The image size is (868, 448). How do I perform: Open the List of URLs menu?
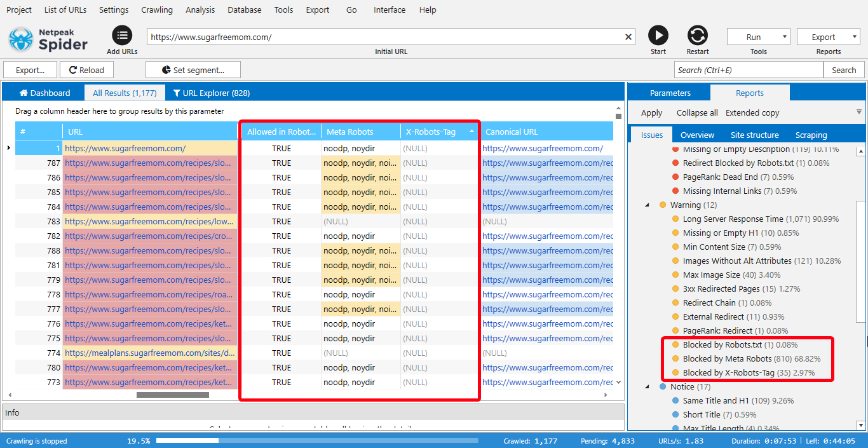[65, 10]
